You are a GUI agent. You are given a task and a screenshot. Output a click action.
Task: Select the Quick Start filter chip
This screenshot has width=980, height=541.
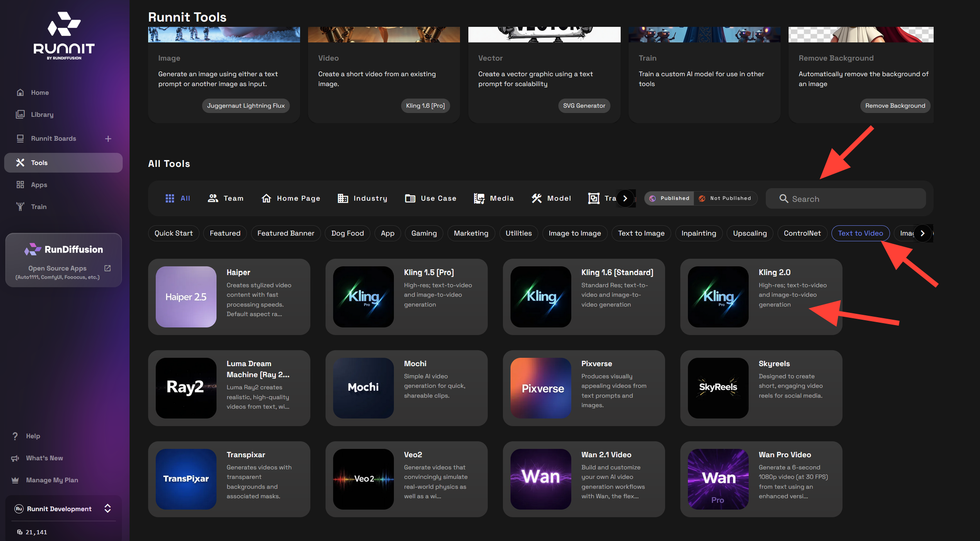click(x=173, y=233)
